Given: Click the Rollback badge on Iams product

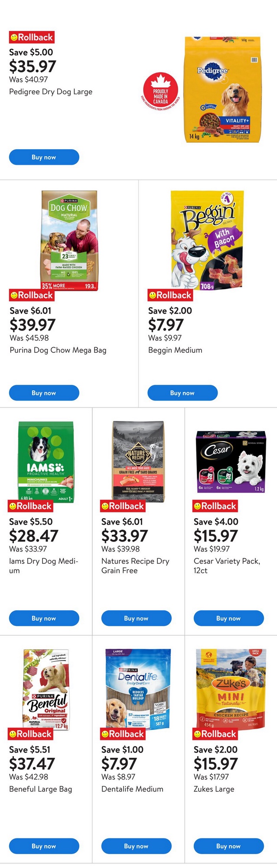Looking at the screenshot, I should [31, 506].
